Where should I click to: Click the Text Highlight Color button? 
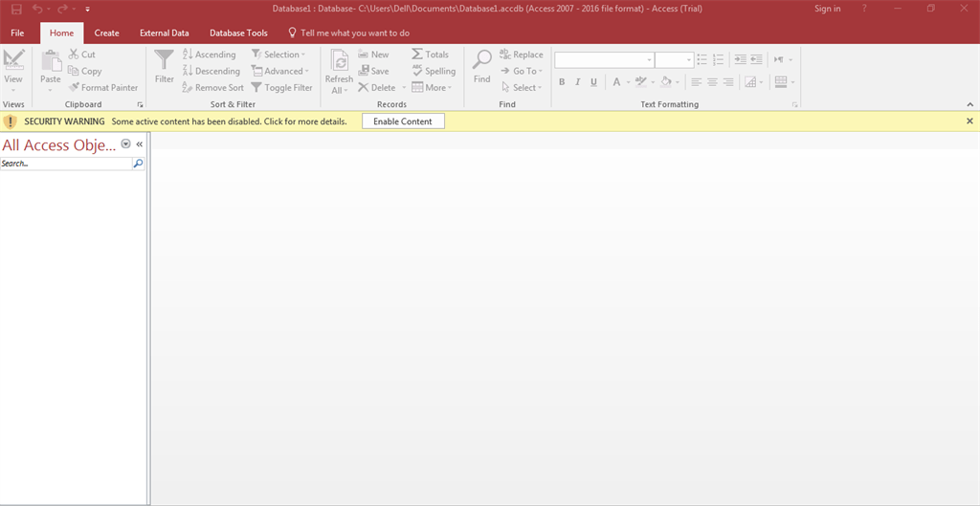pos(640,82)
